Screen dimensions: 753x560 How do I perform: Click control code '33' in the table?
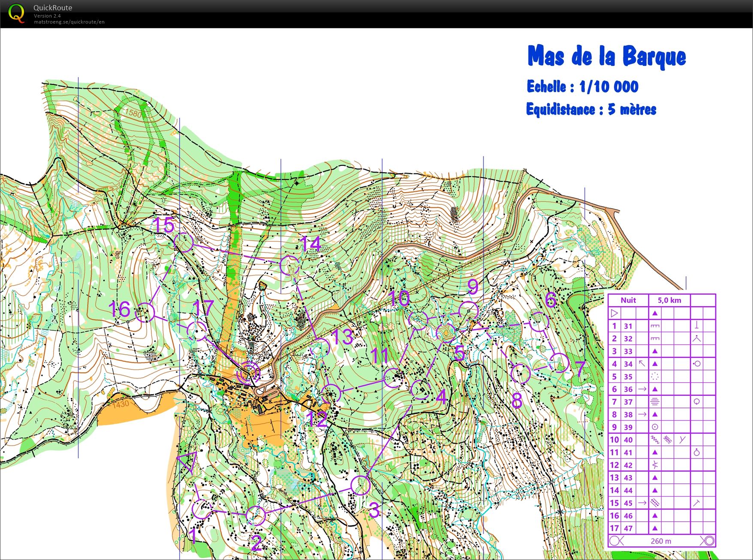click(628, 351)
